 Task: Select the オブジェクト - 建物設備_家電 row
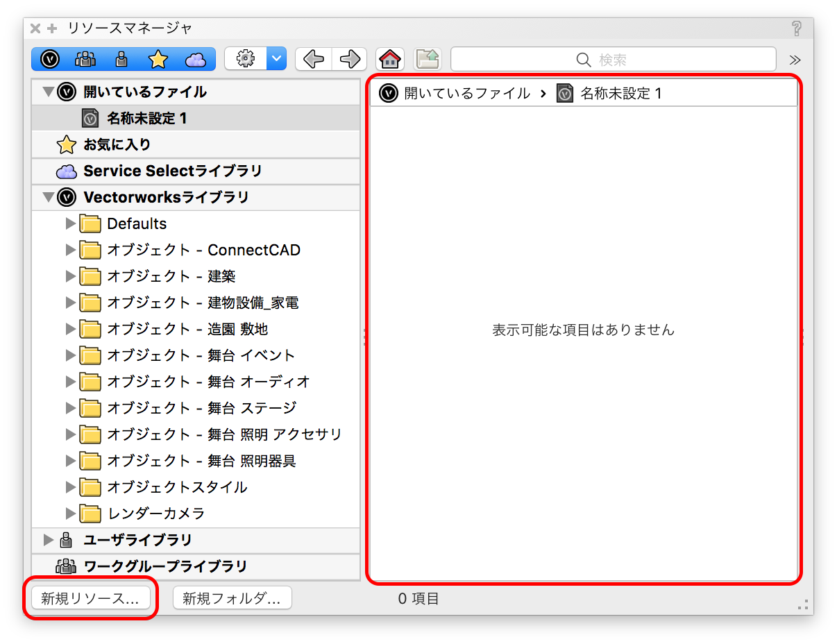coord(196,303)
